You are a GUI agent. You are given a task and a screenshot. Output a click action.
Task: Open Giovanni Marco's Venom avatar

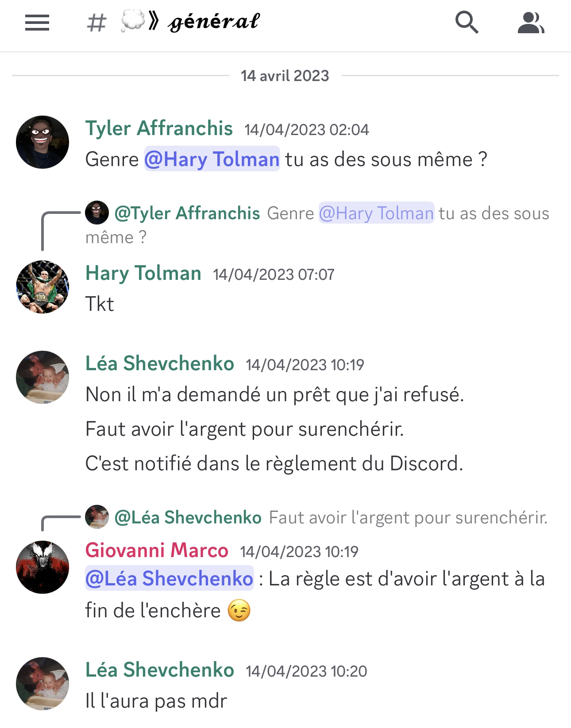(42, 567)
